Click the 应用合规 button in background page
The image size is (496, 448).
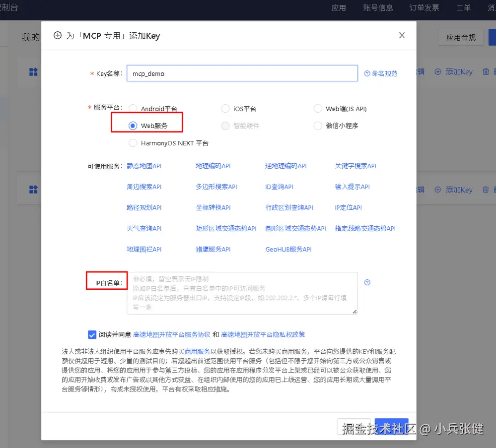point(461,37)
